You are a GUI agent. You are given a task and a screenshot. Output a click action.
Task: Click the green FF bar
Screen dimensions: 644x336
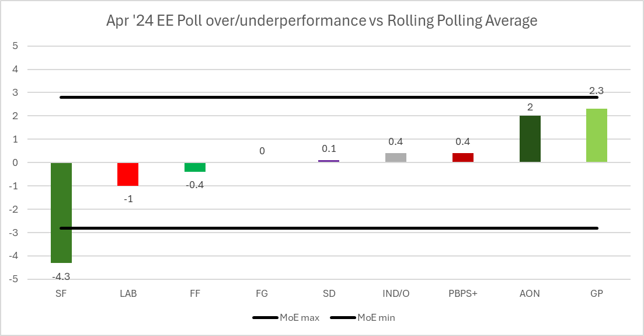(195, 167)
